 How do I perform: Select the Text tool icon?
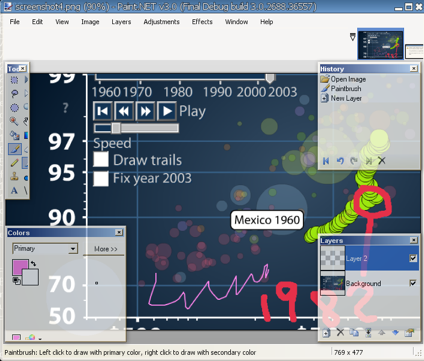[x=14, y=191]
